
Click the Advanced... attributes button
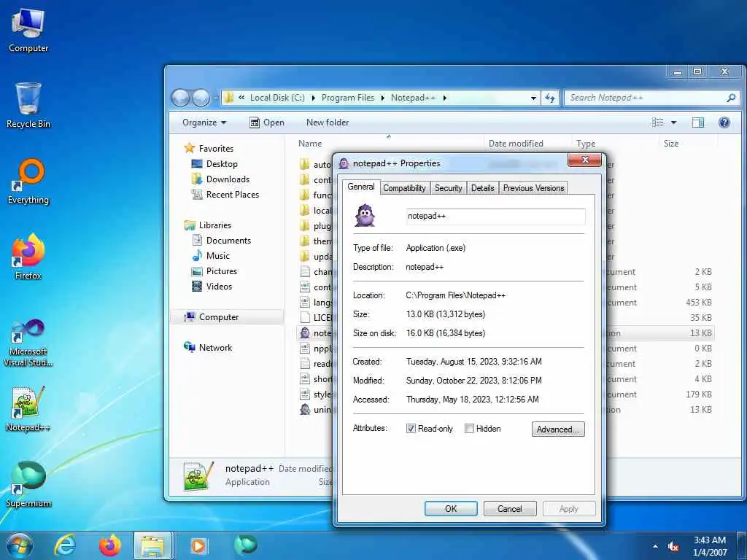pos(558,429)
